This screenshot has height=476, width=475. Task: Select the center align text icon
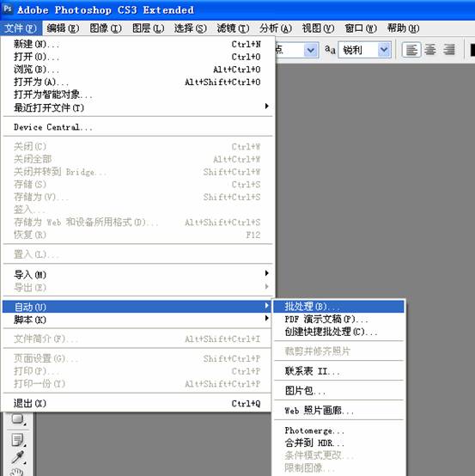point(430,50)
